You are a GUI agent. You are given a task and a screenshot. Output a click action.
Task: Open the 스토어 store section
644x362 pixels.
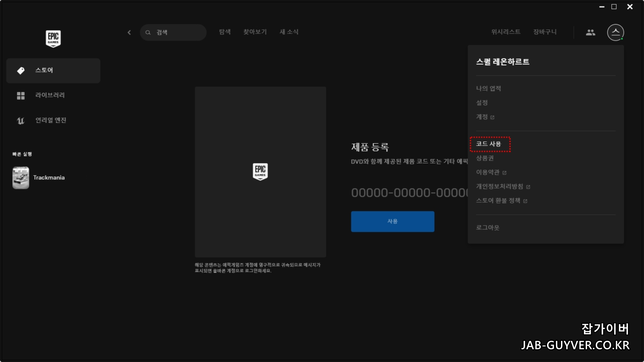[x=53, y=70]
